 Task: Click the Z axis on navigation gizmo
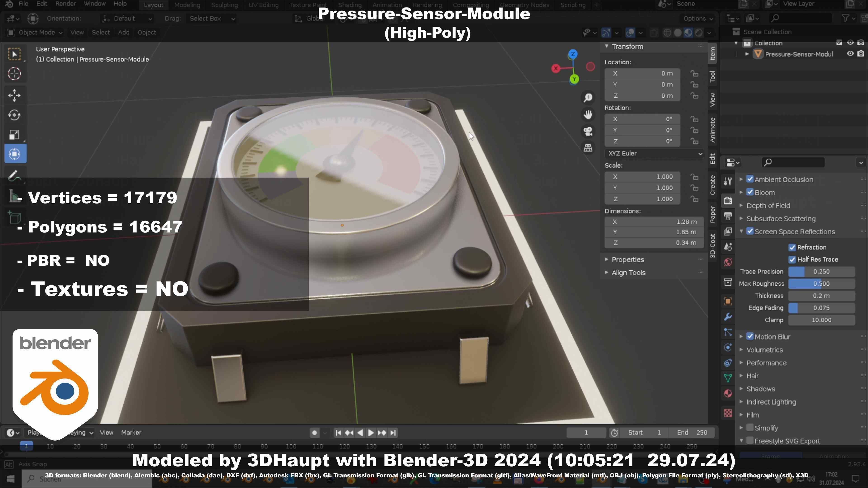point(573,54)
